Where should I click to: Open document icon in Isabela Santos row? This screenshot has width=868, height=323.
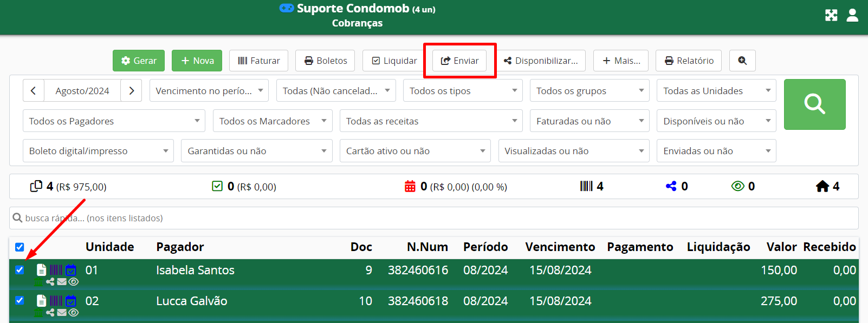pos(41,269)
